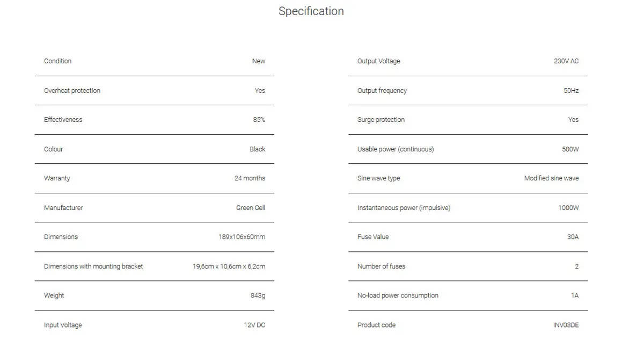
Task: Click the Modified sine wave value
Action: pos(551,178)
